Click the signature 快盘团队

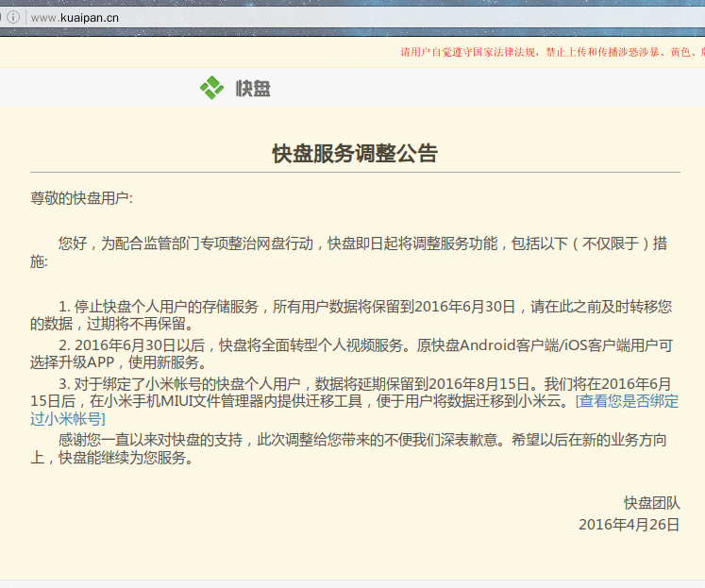pyautogui.click(x=651, y=503)
